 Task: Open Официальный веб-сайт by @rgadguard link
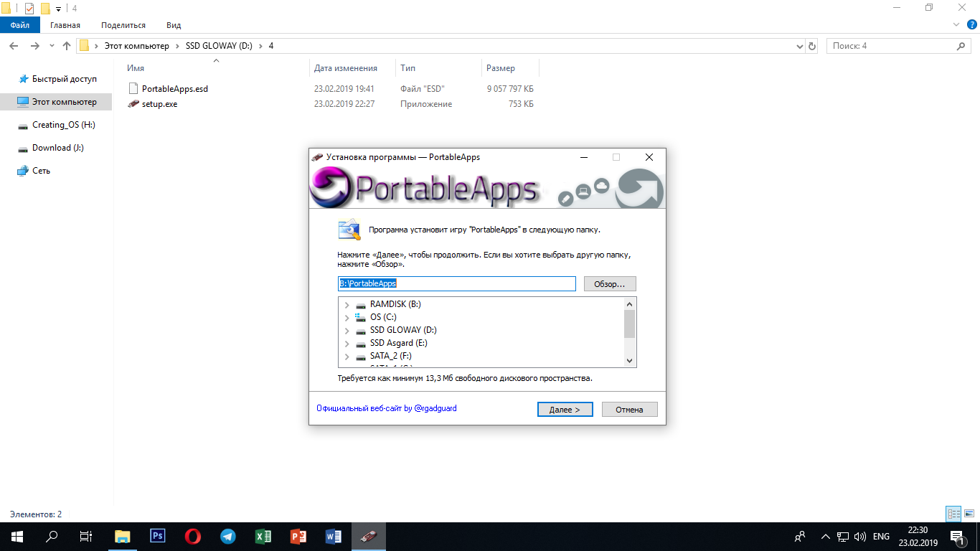click(x=387, y=408)
